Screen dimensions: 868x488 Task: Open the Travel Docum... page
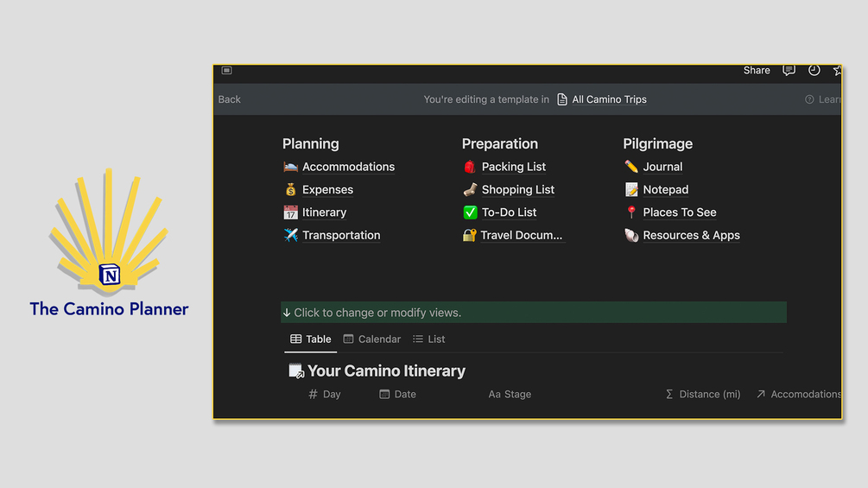pyautogui.click(x=521, y=235)
